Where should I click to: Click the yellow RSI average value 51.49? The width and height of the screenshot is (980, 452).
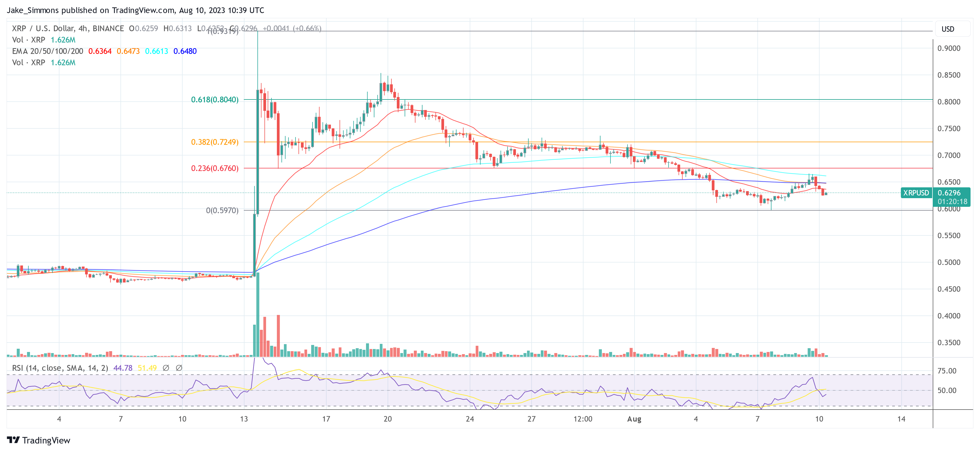(x=147, y=368)
